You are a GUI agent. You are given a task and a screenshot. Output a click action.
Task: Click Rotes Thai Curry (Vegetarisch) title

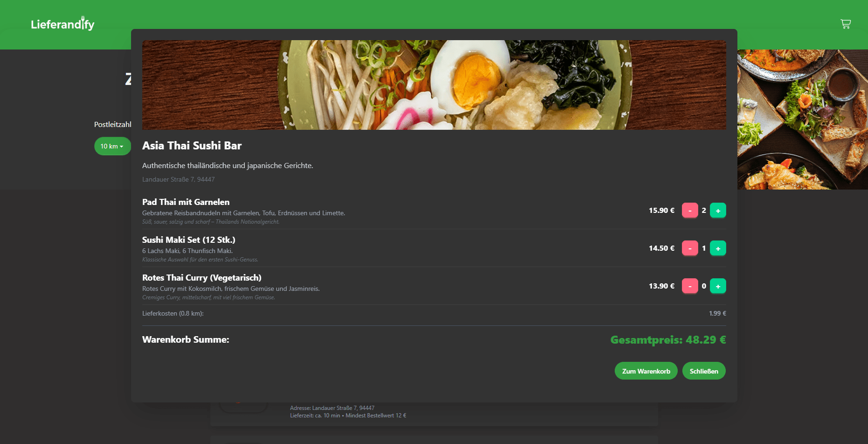pyautogui.click(x=201, y=278)
